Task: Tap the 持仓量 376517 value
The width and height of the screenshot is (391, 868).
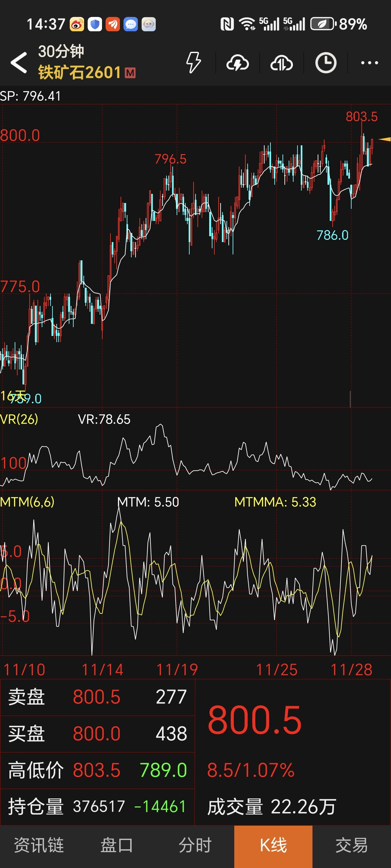Action: point(99,807)
